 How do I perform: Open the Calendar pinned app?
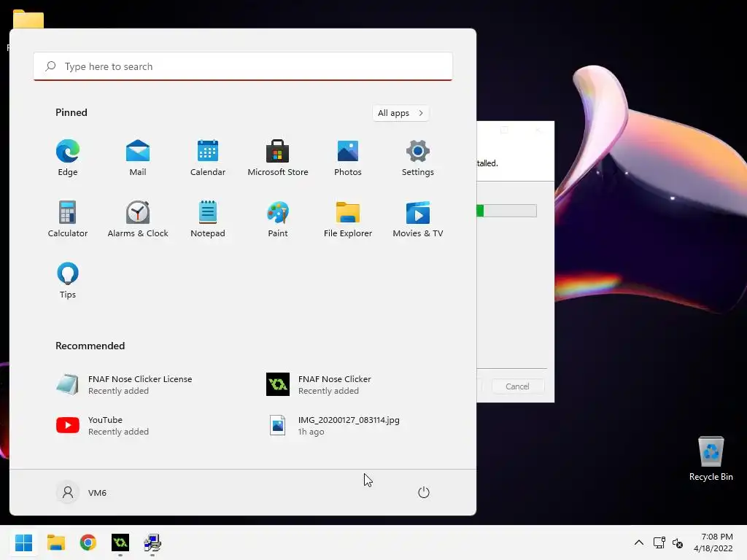pos(208,157)
